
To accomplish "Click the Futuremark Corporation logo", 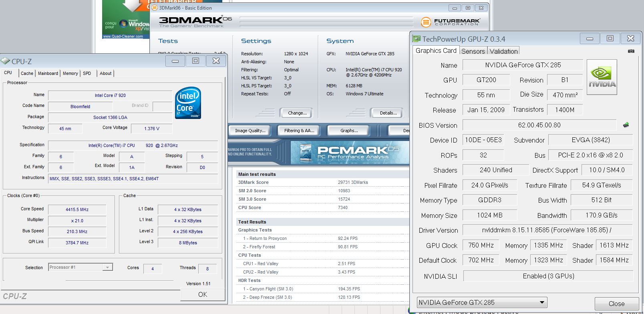I will point(451,22).
